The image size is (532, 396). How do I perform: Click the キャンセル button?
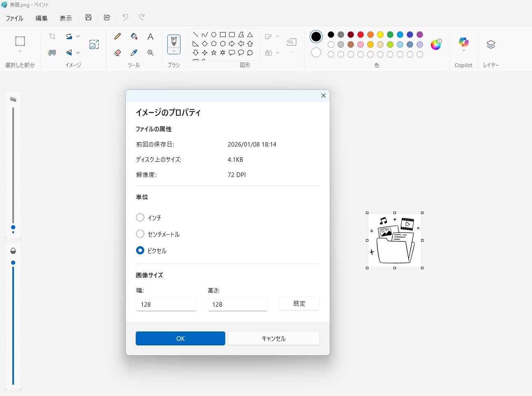tap(274, 338)
